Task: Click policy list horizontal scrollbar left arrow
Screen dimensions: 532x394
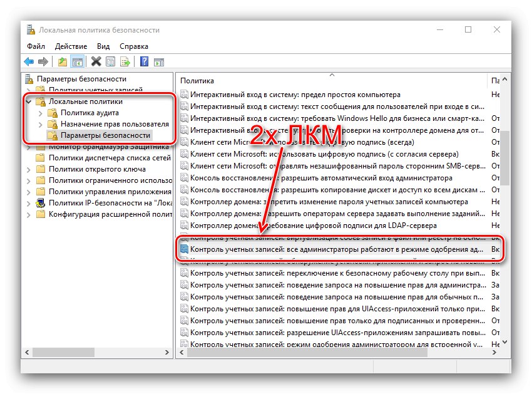Action: (x=182, y=352)
